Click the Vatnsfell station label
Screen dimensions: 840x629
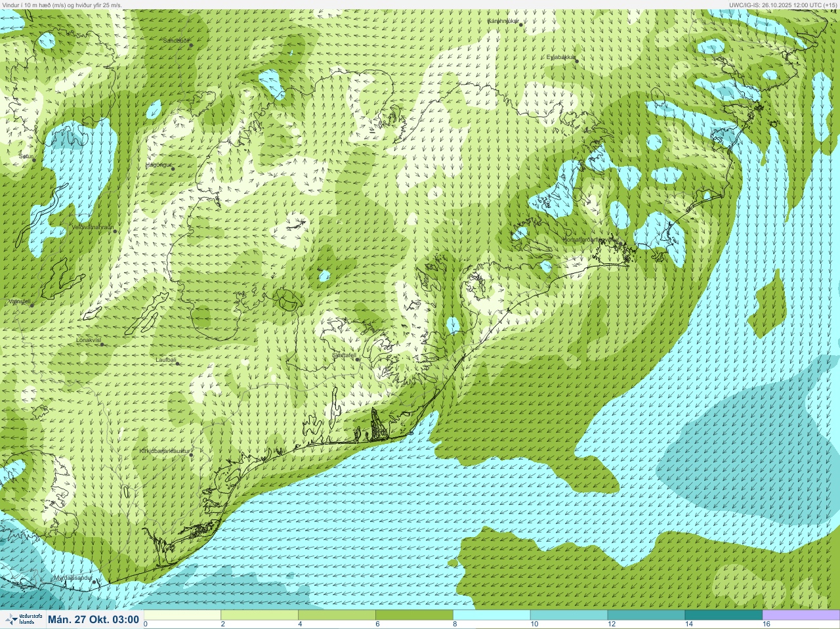click(19, 301)
